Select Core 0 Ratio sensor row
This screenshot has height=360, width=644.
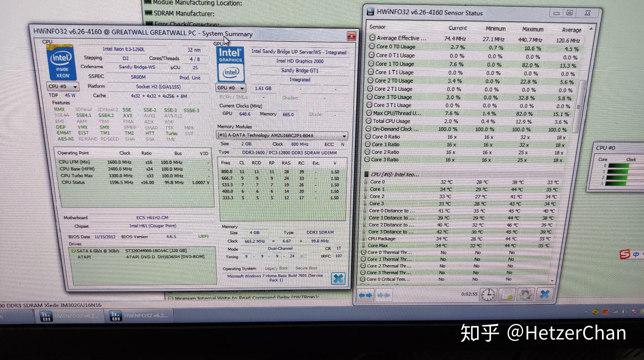466,137
